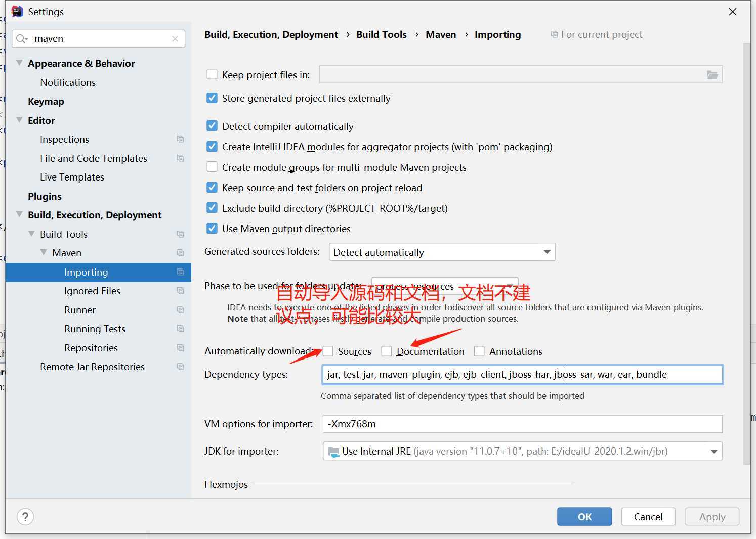Enable Create module groups for multi-module projects
The width and height of the screenshot is (756, 539).
coord(212,167)
